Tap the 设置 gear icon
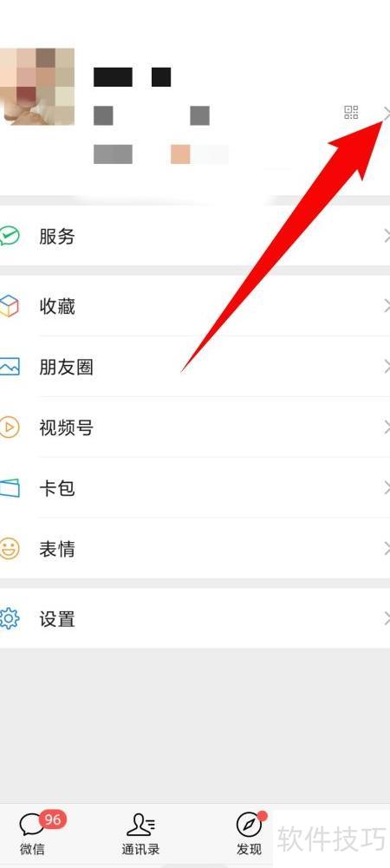The height and width of the screenshot is (868, 390). [x=10, y=618]
